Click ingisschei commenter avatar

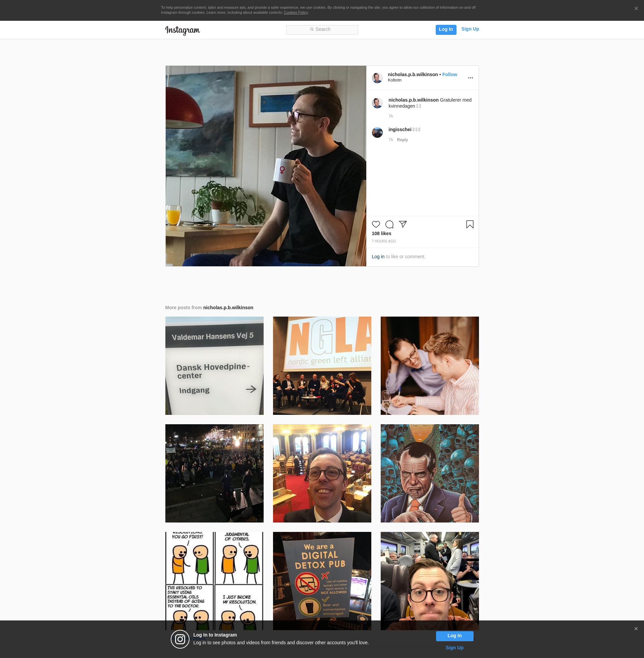(x=377, y=132)
